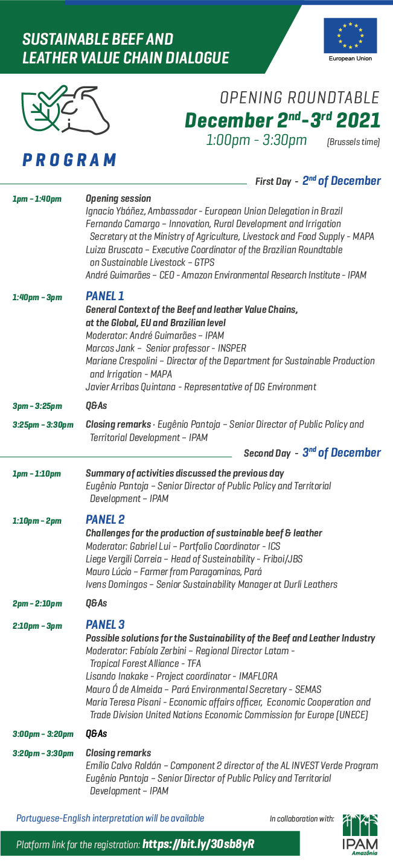Select the "Second Day - 3rd of December" label
Viewport: 393px width, 868px height.
pyautogui.click(x=312, y=453)
